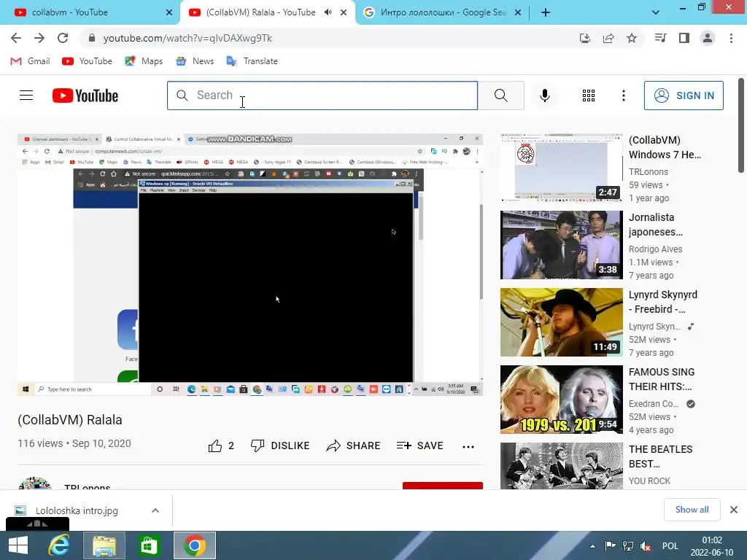Open the Lololoshka intro.jpg download

coord(77,510)
